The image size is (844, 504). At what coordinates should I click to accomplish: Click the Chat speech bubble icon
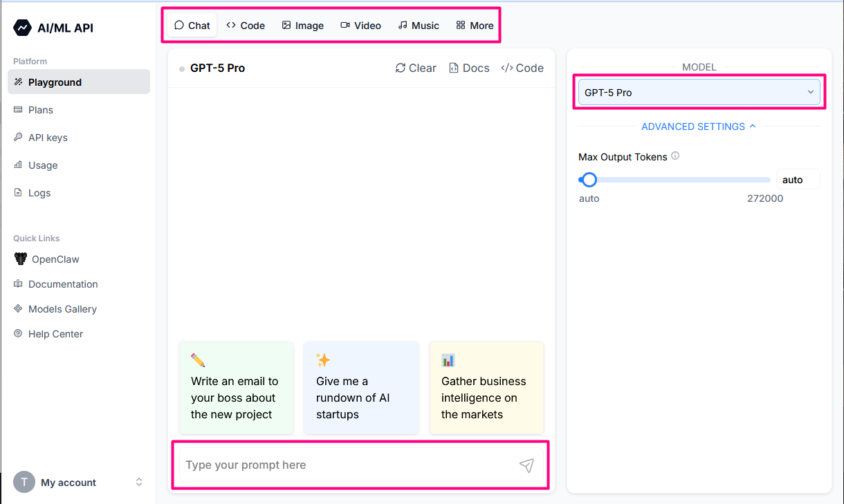(179, 26)
